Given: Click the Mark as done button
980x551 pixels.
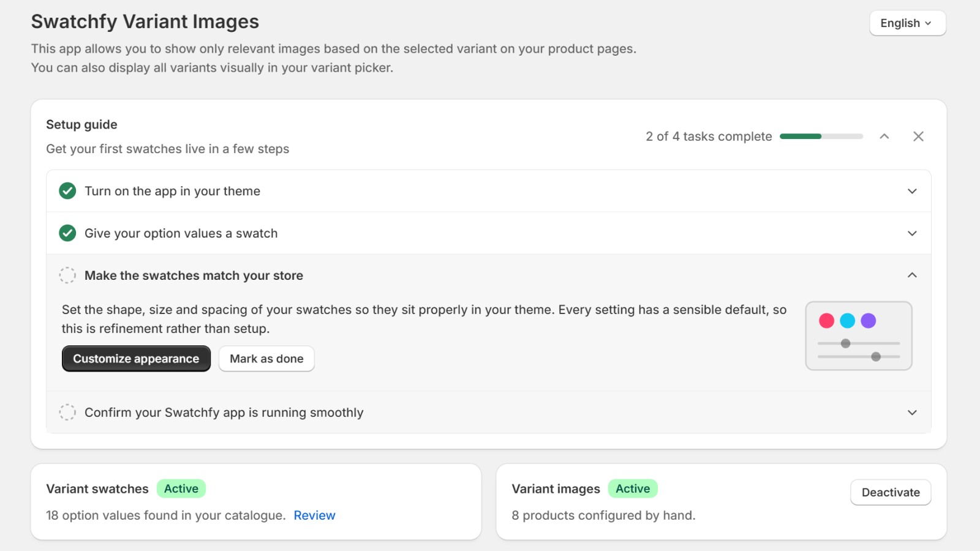Looking at the screenshot, I should (266, 359).
